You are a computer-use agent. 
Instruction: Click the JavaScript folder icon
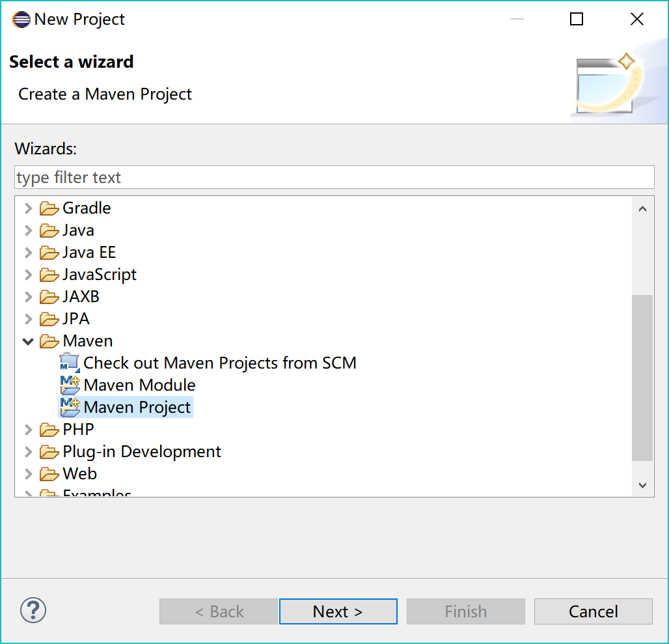pyautogui.click(x=49, y=275)
